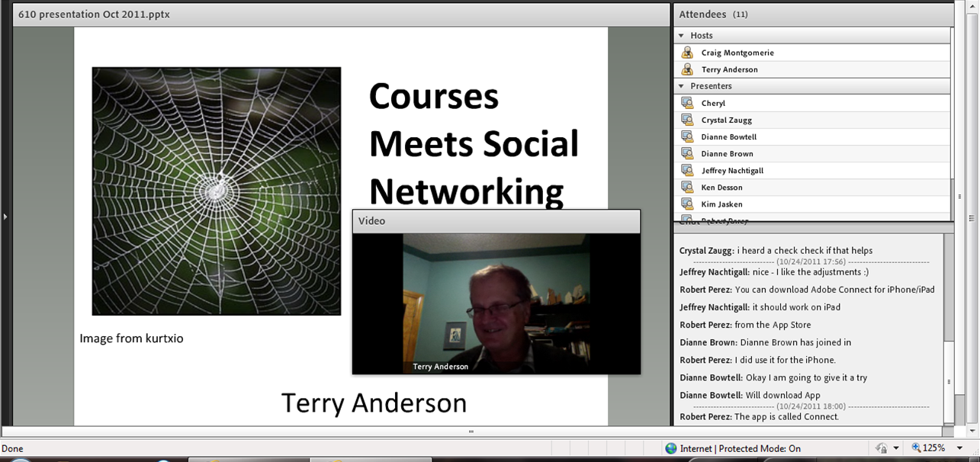Click 'Internet | Protected Mode: On' status text

(x=740, y=449)
